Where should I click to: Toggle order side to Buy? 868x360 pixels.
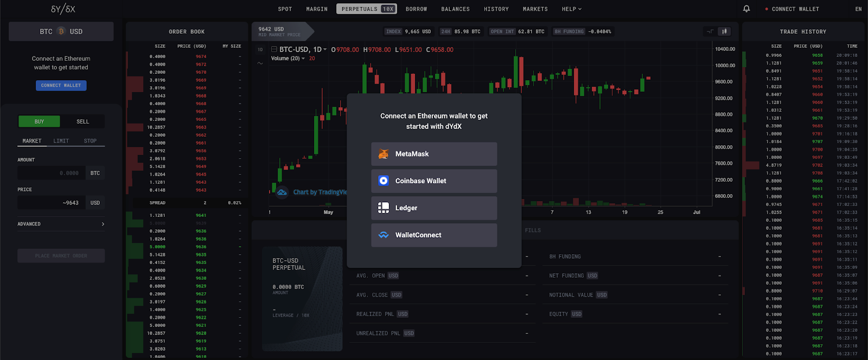[39, 121]
